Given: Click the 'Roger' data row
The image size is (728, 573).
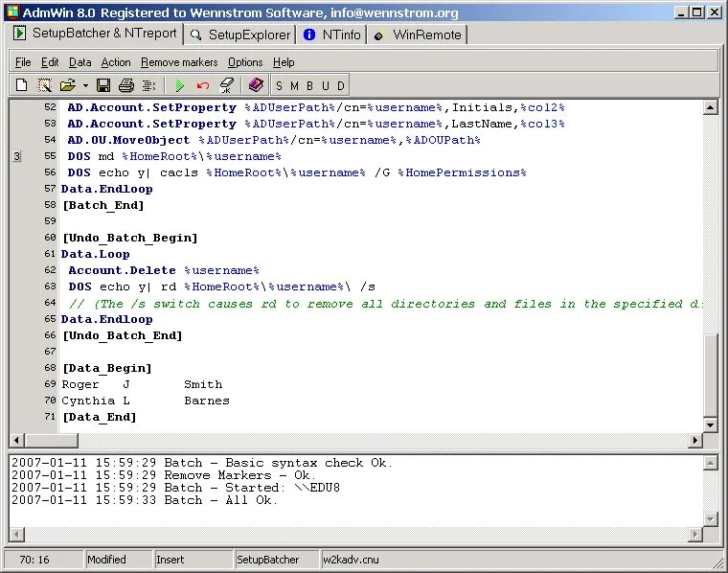Looking at the screenshot, I should pos(142,384).
